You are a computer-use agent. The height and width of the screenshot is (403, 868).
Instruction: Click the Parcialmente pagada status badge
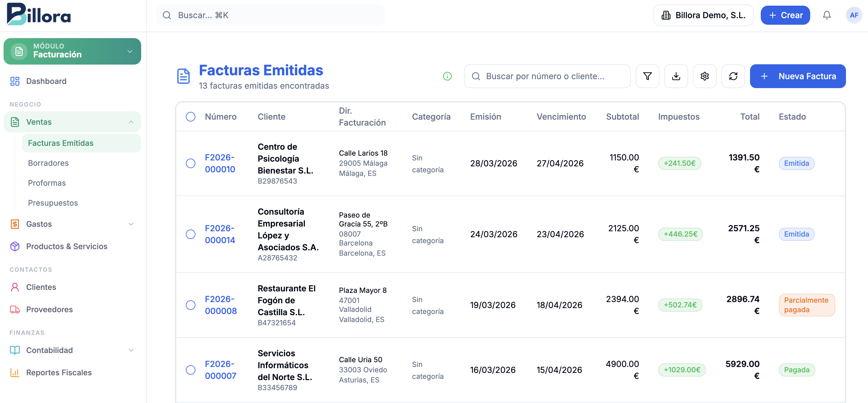pyautogui.click(x=806, y=305)
